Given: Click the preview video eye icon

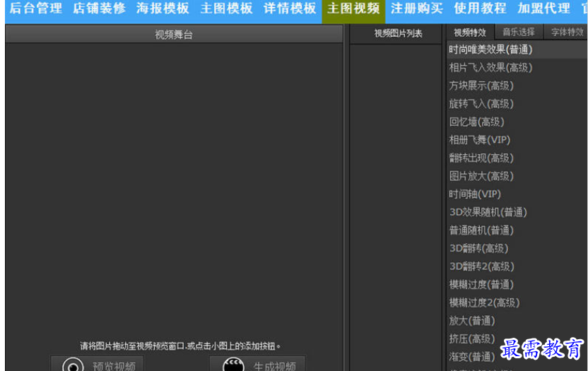Looking at the screenshot, I should point(73,365).
